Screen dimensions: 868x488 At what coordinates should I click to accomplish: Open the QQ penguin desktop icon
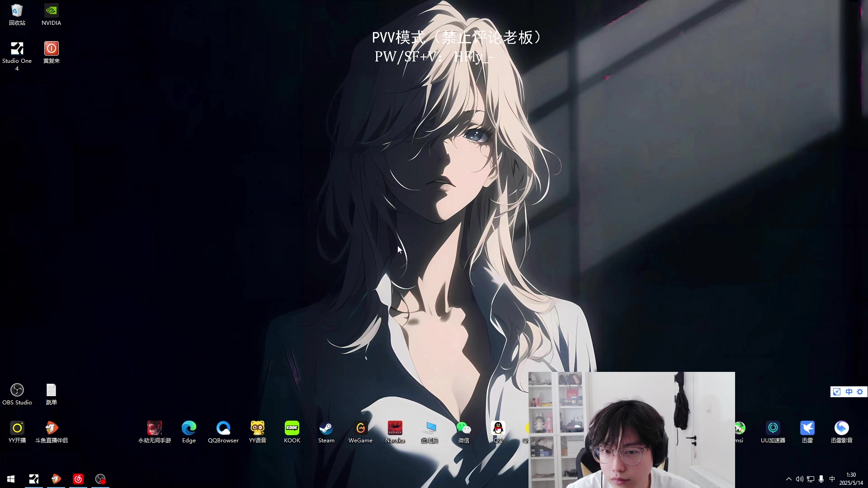[498, 432]
